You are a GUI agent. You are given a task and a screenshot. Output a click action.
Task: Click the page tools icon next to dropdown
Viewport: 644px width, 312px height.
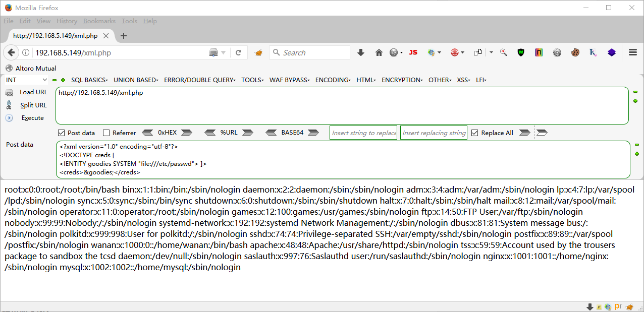[x=478, y=52]
